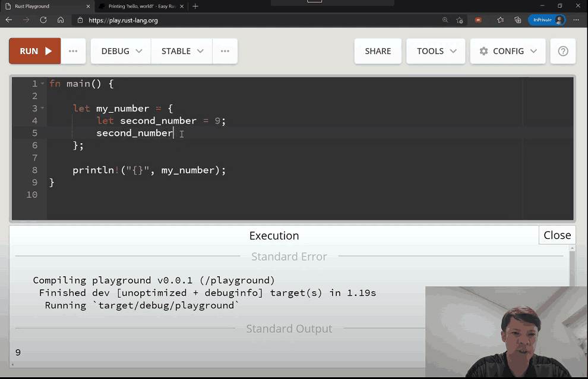The height and width of the screenshot is (379, 588).
Task: Click the browser back arrow
Action: click(x=9, y=20)
